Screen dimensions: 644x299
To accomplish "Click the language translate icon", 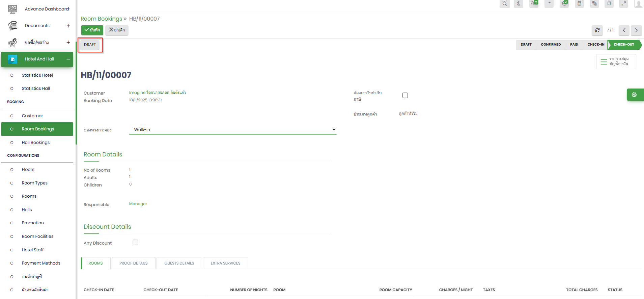I will [594, 4].
